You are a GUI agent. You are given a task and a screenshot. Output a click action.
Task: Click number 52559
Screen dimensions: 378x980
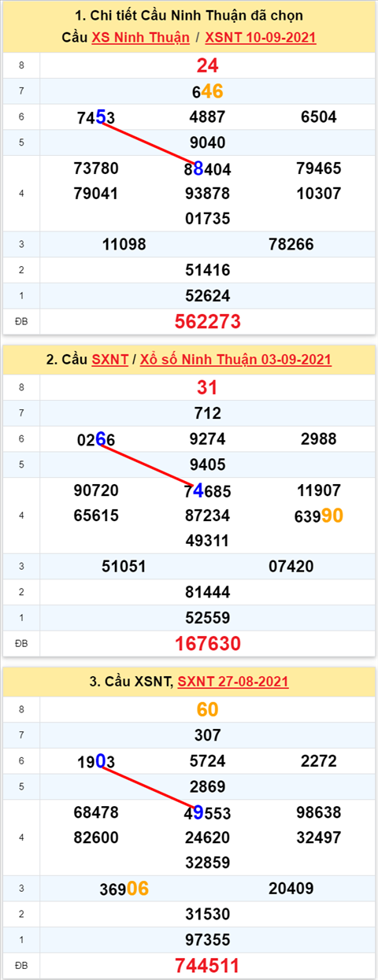coord(208,617)
